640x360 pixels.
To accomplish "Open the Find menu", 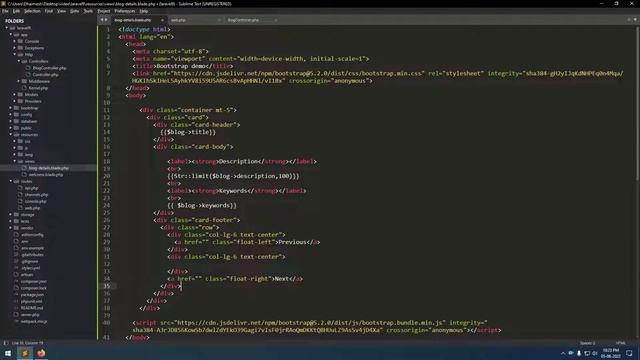I will [x=49, y=11].
